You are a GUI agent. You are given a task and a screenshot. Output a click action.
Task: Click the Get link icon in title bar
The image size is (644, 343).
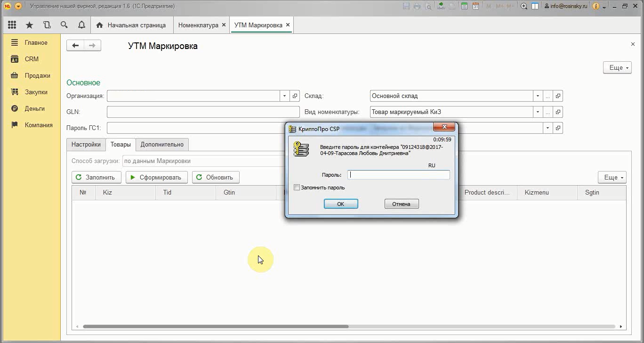click(x=441, y=6)
